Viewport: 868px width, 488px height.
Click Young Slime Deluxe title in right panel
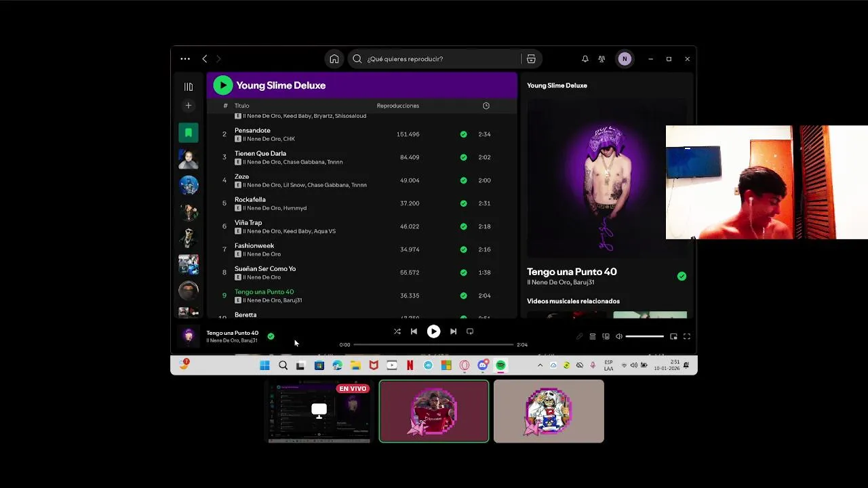557,85
